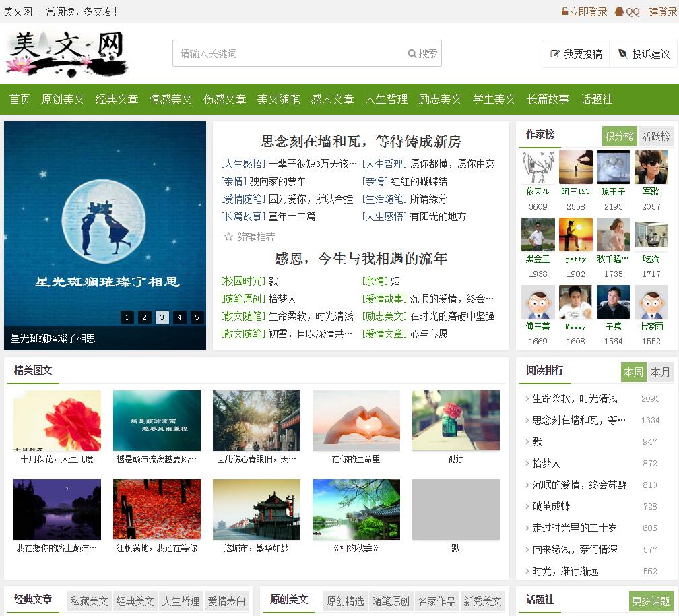679x616 pixels.
Task: Show 本周 reading ranking
Action: point(633,371)
